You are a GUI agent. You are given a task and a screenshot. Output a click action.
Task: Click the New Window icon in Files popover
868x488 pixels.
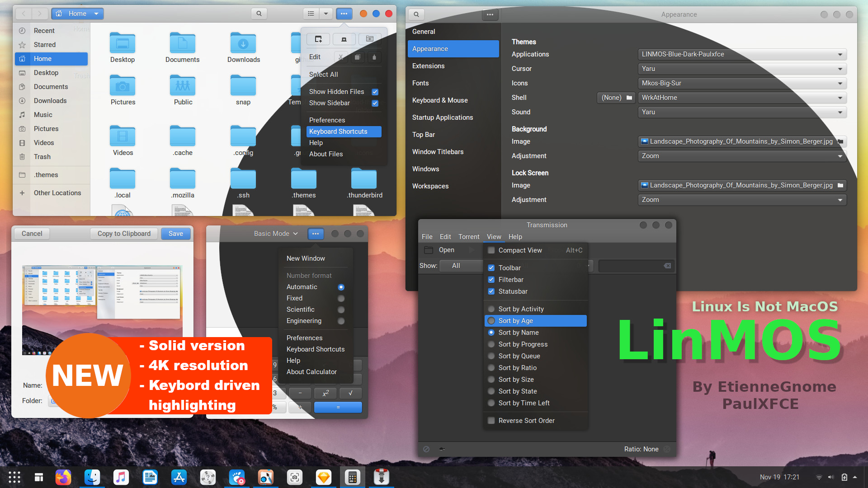pos(318,39)
